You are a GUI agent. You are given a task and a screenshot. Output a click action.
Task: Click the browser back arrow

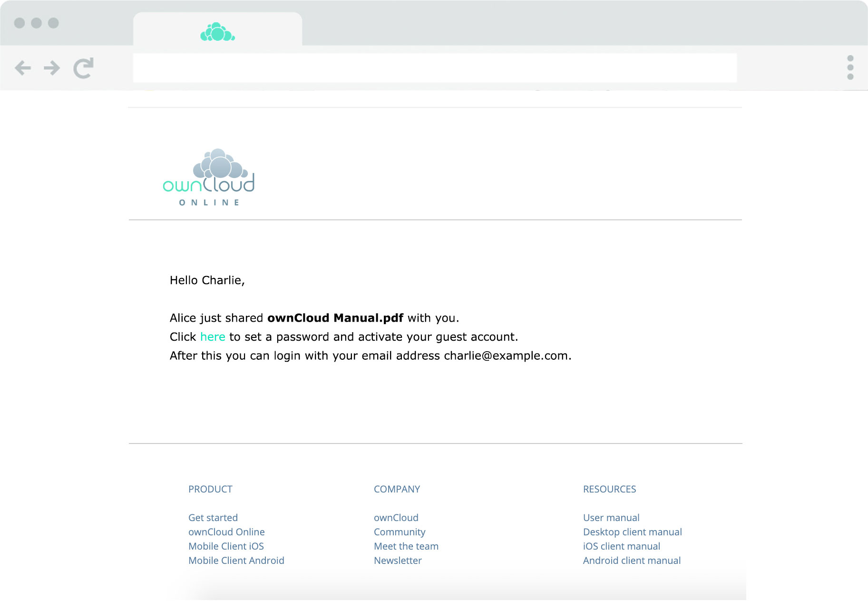[x=23, y=68]
